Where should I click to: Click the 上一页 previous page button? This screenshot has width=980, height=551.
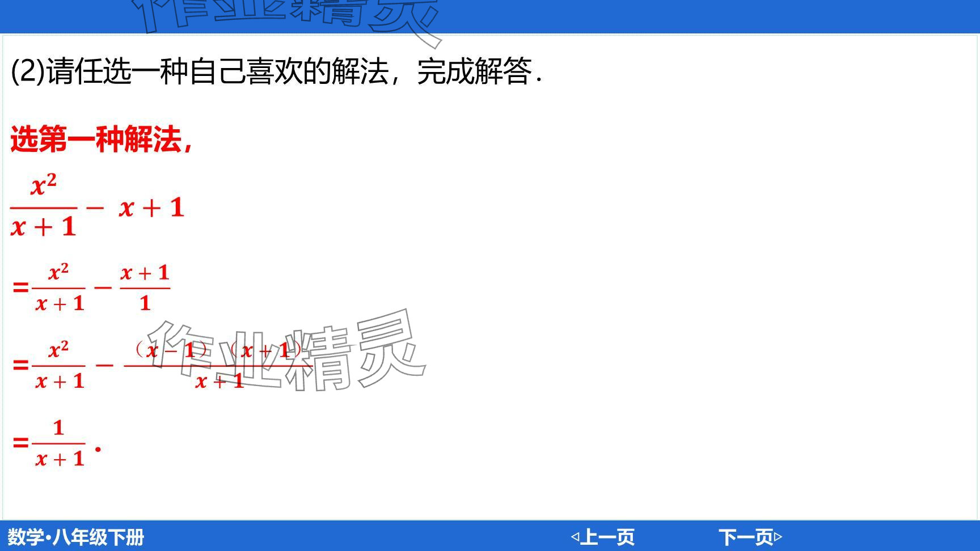click(x=607, y=536)
